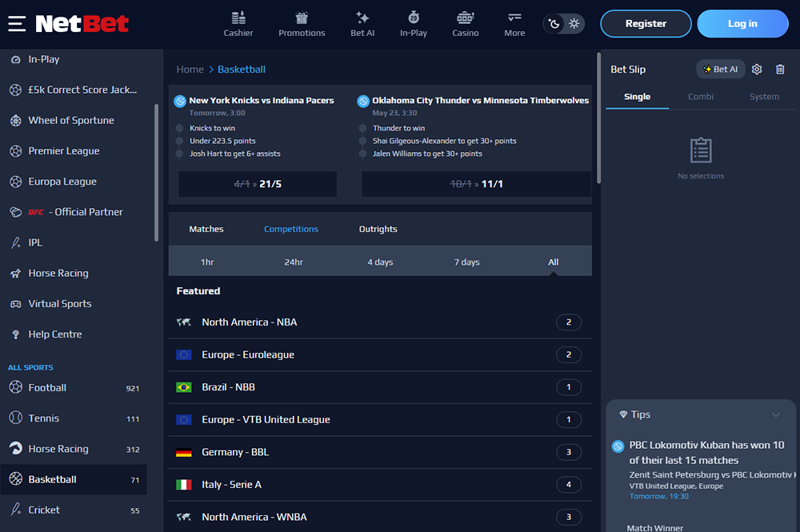Expand Europe - Euroleague competition
Image resolution: width=800 pixels, height=532 pixels.
(380, 355)
